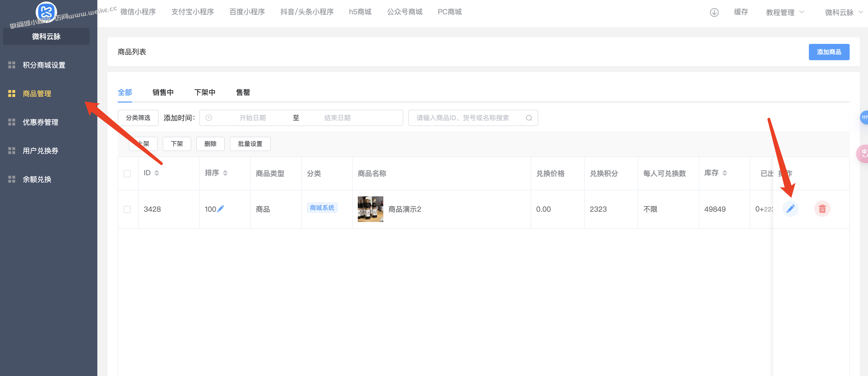Click the product ID/name search input
The height and width of the screenshot is (376, 868).
point(473,118)
